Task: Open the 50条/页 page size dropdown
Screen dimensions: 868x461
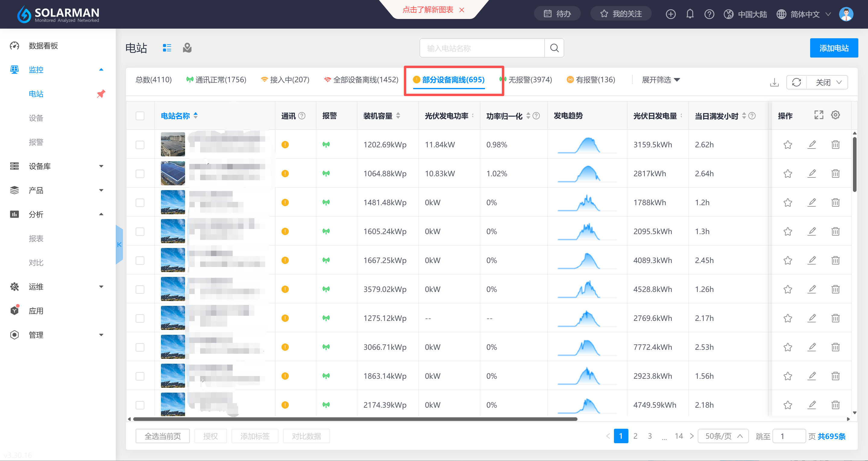Action: 723,436
